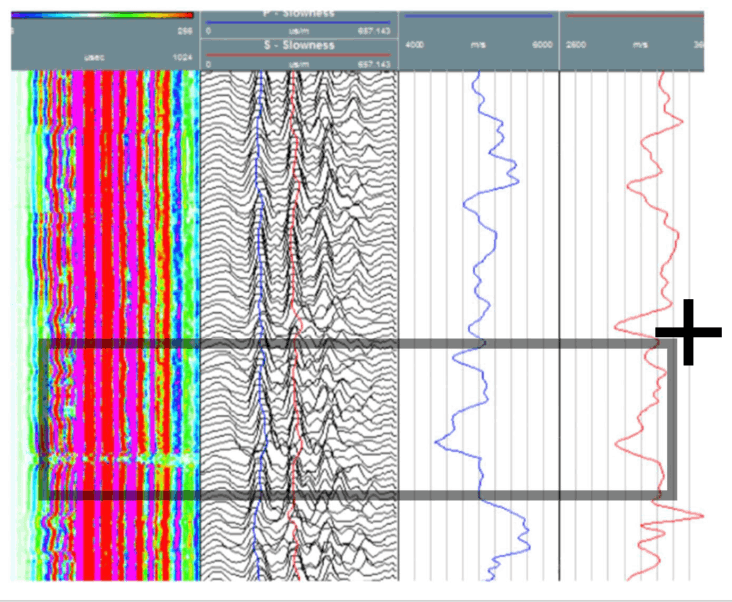732x602 pixels.
Task: Click the gray selection rectangle's right edge
Action: [x=673, y=420]
